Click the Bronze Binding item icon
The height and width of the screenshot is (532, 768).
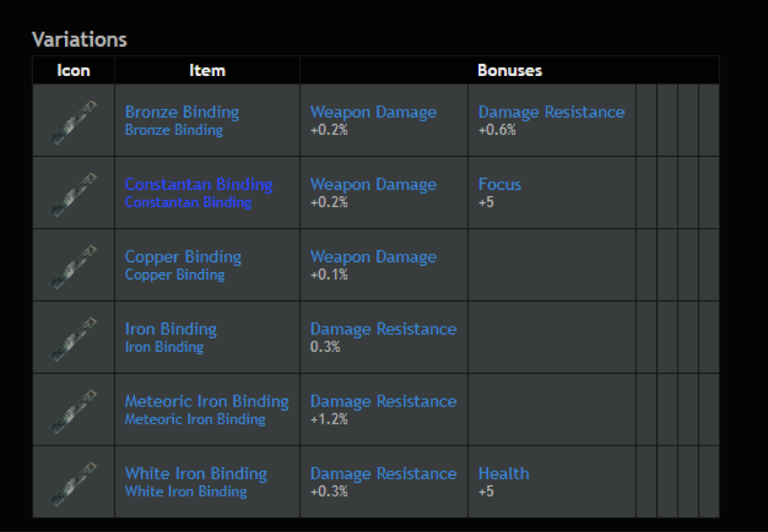click(73, 122)
